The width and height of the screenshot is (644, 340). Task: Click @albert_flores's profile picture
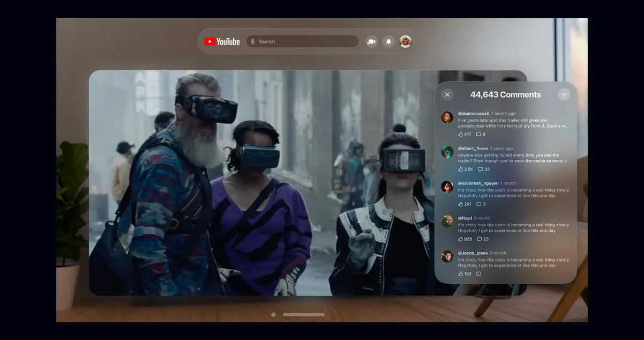tap(447, 152)
